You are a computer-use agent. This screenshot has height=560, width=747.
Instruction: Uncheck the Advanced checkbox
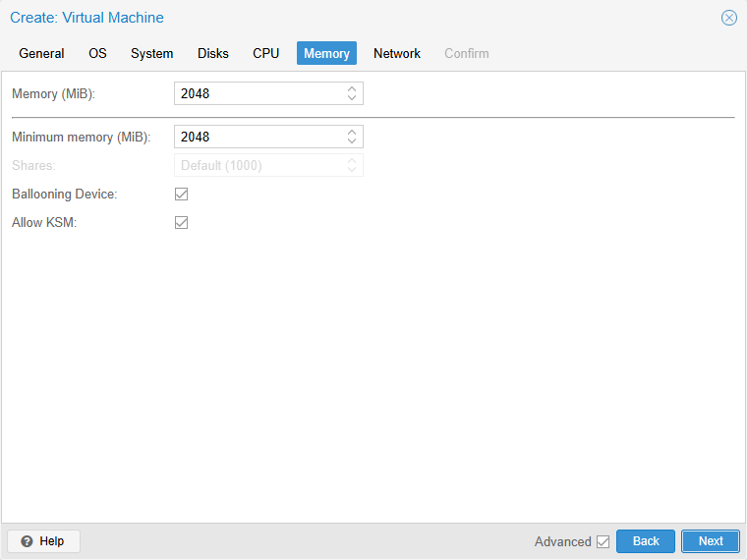603,541
